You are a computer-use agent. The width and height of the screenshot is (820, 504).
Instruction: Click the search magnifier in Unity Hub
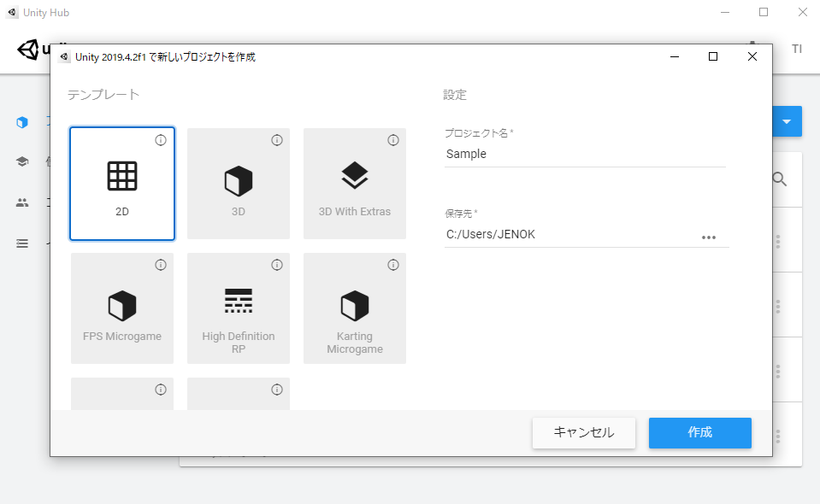(x=780, y=179)
